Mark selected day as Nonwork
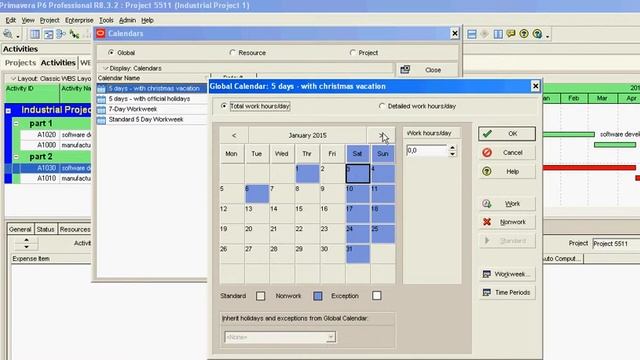This screenshot has width=640, height=360. [507, 222]
